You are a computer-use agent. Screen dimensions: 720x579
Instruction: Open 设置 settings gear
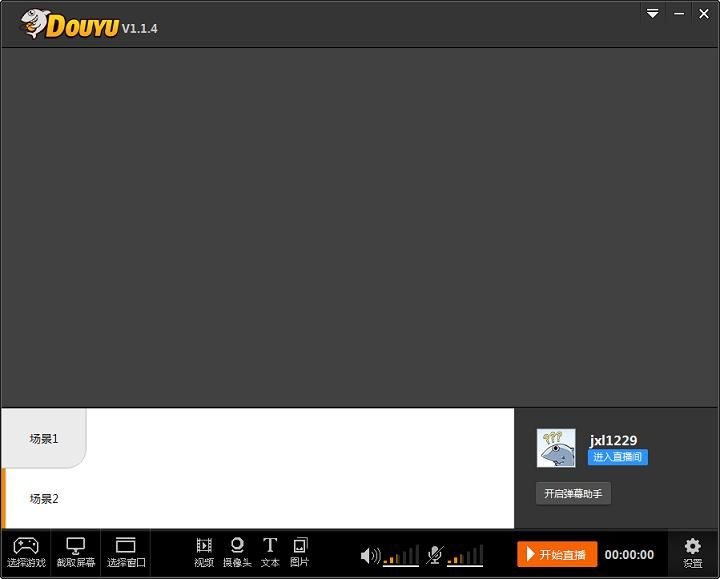pyautogui.click(x=692, y=546)
